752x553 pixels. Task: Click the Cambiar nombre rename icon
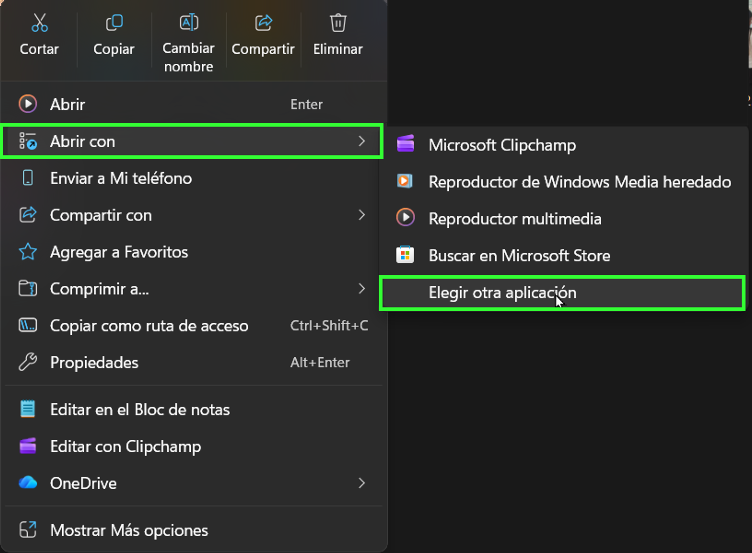[188, 22]
